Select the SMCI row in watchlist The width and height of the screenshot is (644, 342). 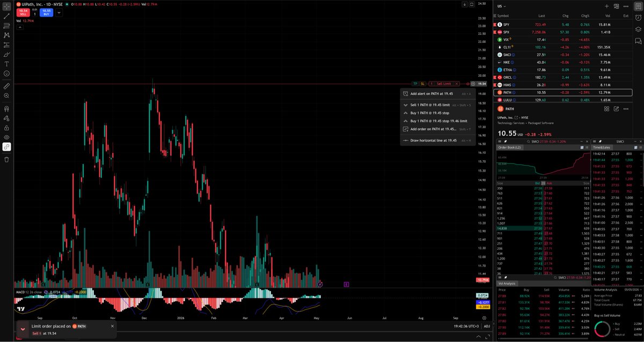(x=562, y=55)
